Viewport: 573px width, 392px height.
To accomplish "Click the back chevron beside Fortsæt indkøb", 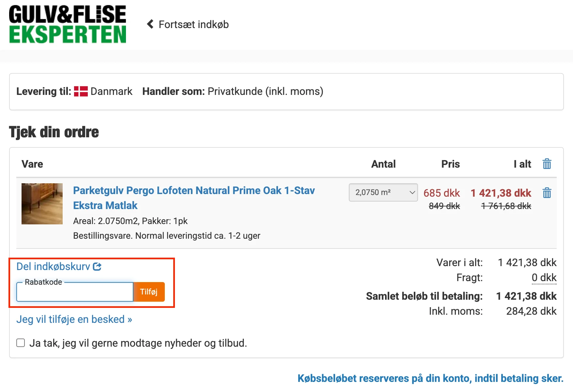I will (x=150, y=24).
